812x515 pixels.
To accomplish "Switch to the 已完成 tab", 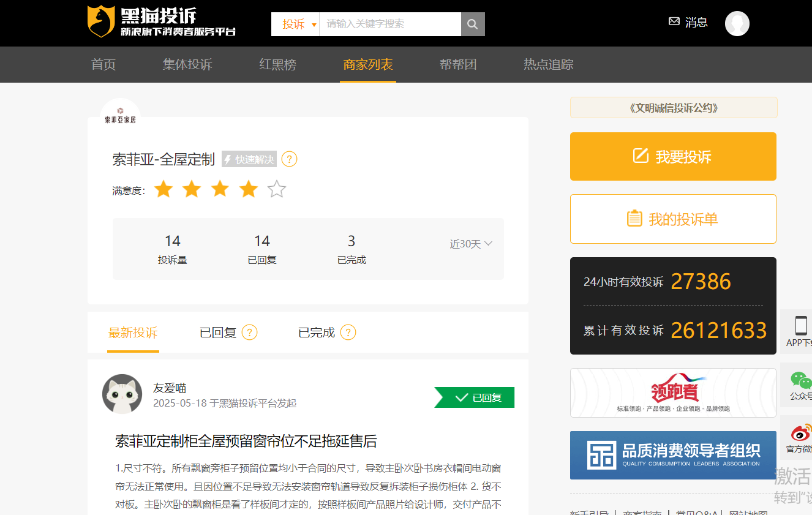I will click(317, 333).
